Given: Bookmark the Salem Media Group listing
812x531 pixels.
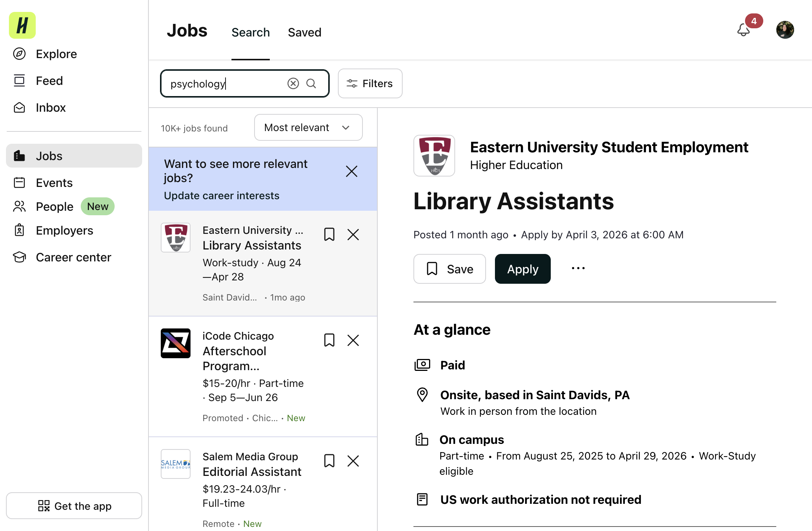Looking at the screenshot, I should tap(329, 461).
